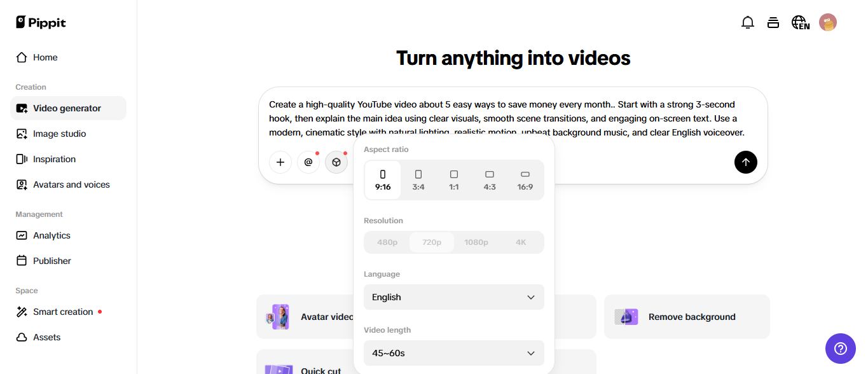Go to Inspiration section
This screenshot has height=374, width=868.
point(68,159)
